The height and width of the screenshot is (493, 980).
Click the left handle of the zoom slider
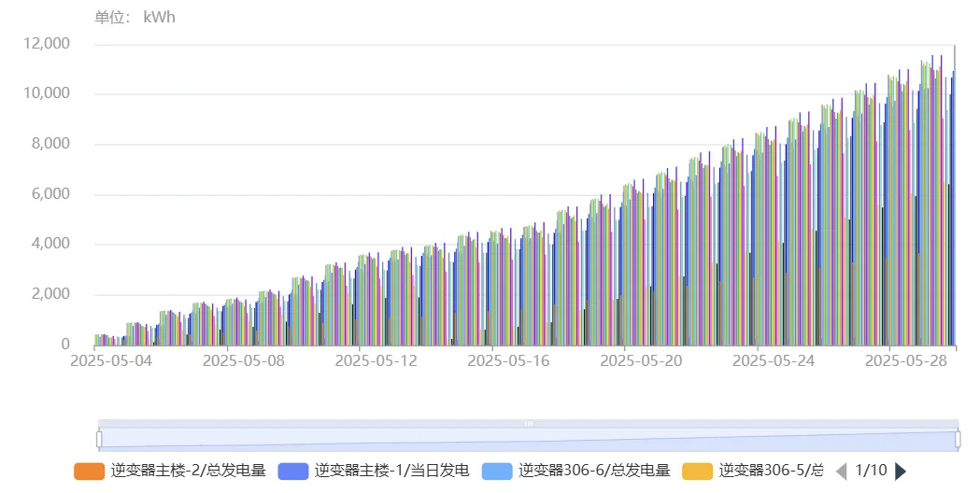(99, 439)
